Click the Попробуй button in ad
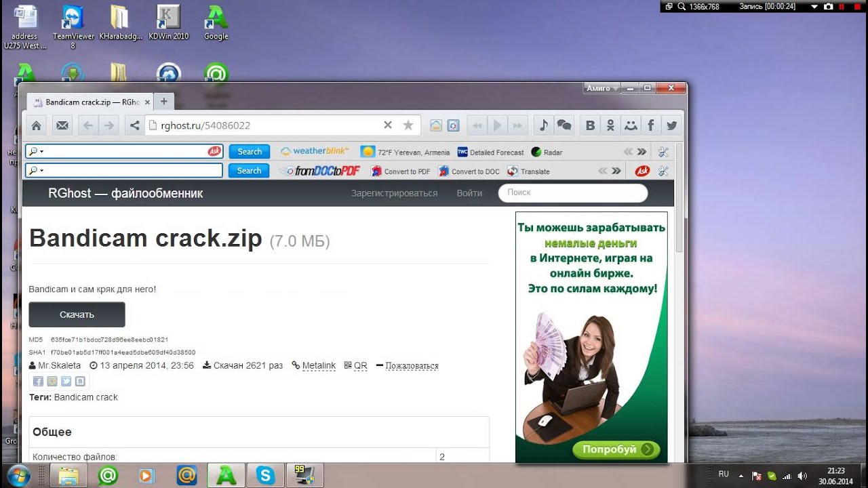This screenshot has height=488, width=868. [x=616, y=449]
